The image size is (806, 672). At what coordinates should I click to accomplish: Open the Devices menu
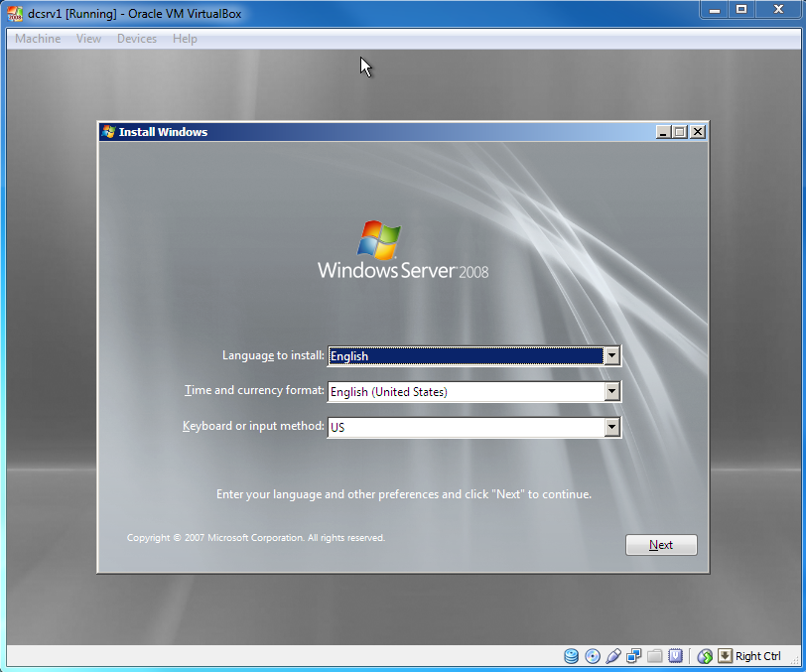click(136, 38)
